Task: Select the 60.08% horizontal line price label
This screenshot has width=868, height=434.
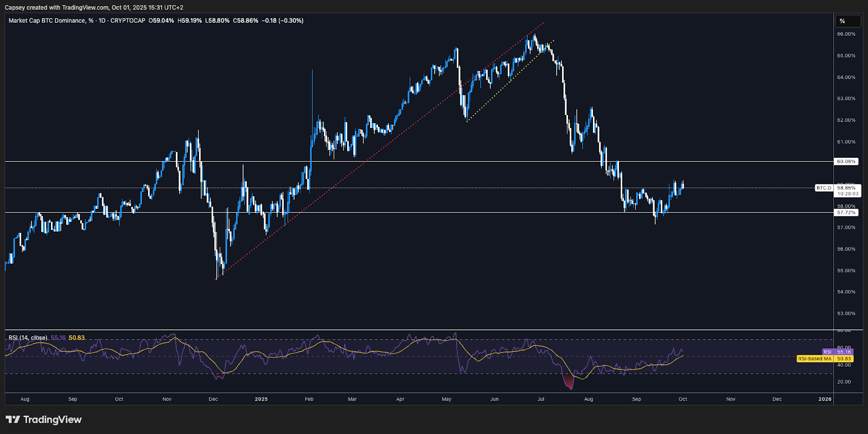Action: 846,161
